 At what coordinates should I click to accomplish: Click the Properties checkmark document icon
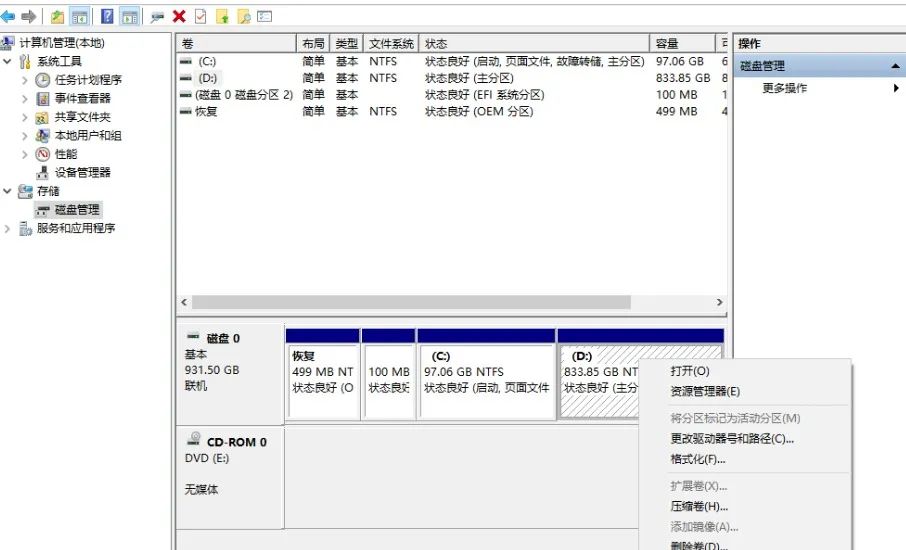click(x=200, y=17)
